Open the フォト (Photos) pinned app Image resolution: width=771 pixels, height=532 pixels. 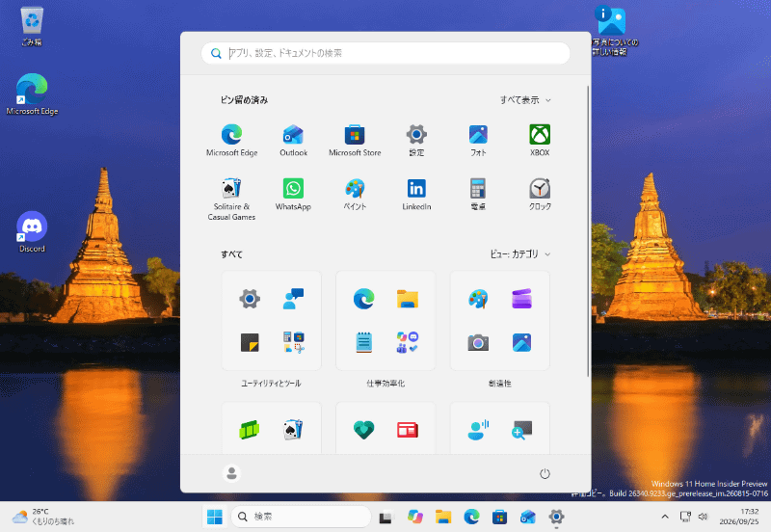478,140
